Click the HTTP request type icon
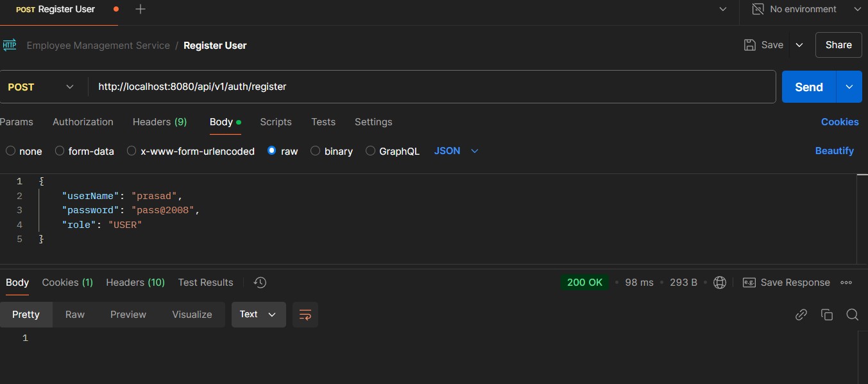Image resolution: width=868 pixels, height=384 pixels. [10, 45]
